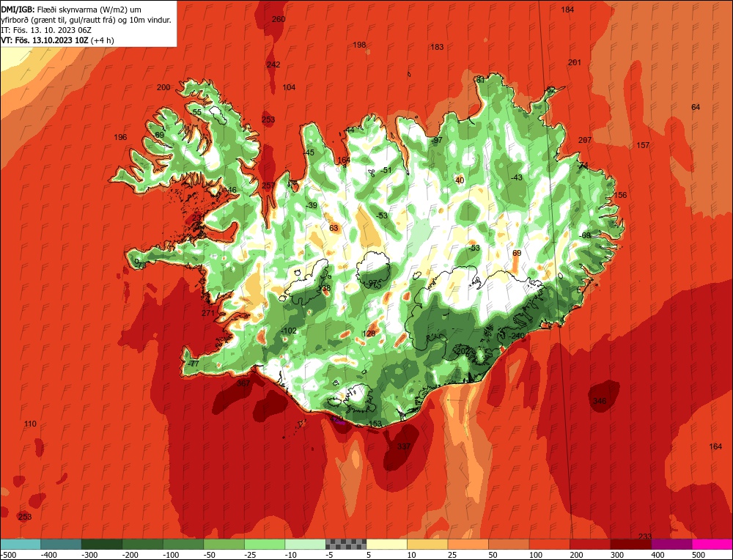Click the map value '207'

[x=585, y=140]
